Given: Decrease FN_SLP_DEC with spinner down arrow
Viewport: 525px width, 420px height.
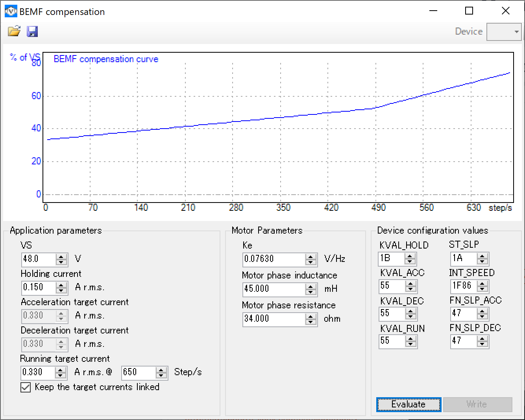Looking at the screenshot, I should click(482, 344).
